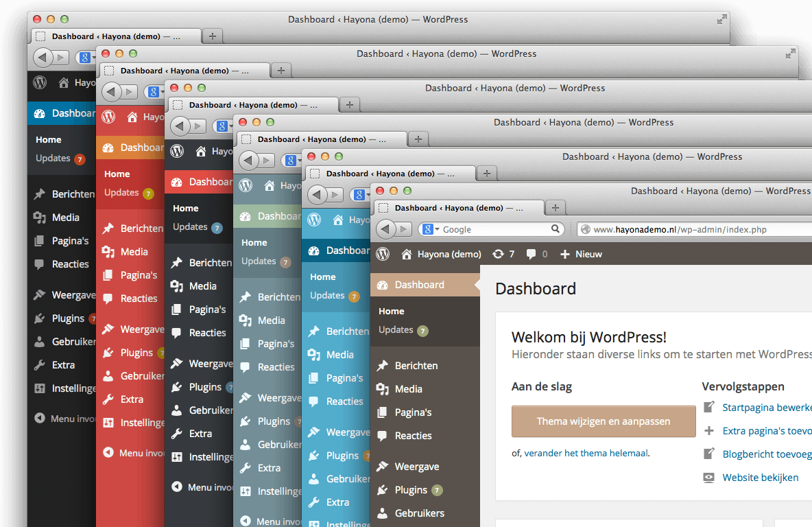Click the edit icon beside Blogbericht toevoegen
812x527 pixels.
click(x=709, y=454)
